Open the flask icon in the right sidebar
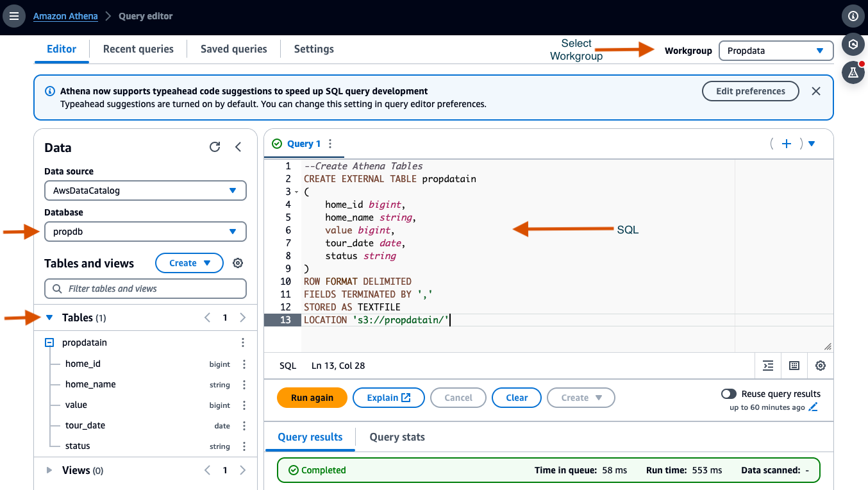The height and width of the screenshot is (490, 868). [853, 72]
